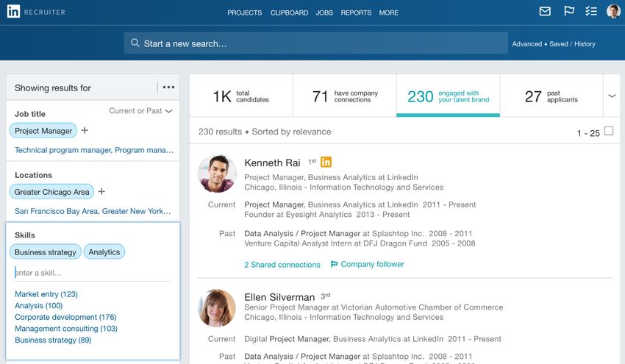Open the flag notifications icon

click(569, 11)
